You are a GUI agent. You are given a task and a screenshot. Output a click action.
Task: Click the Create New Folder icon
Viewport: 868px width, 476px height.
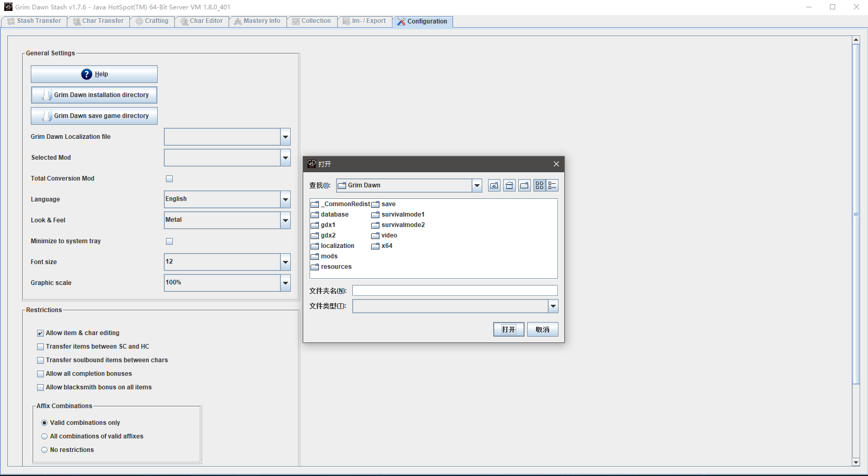(x=525, y=185)
